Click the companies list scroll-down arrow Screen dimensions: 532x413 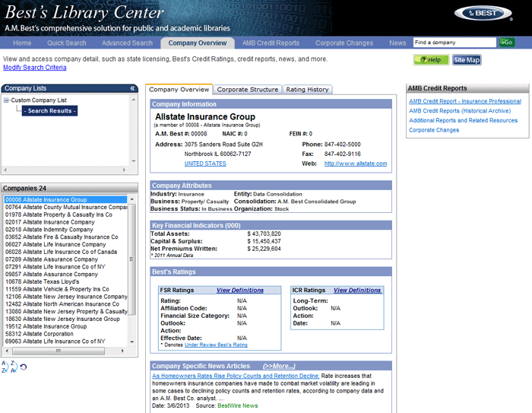132,342
